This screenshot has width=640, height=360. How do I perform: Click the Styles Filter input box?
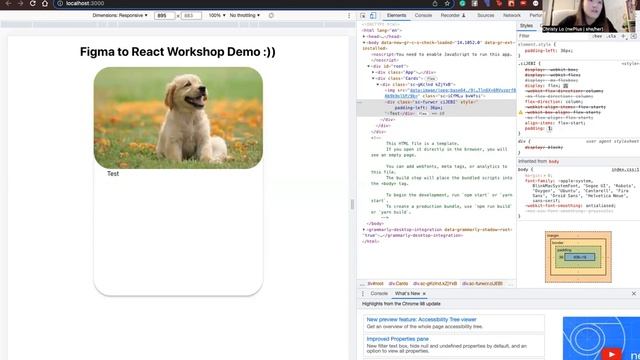pos(553,36)
